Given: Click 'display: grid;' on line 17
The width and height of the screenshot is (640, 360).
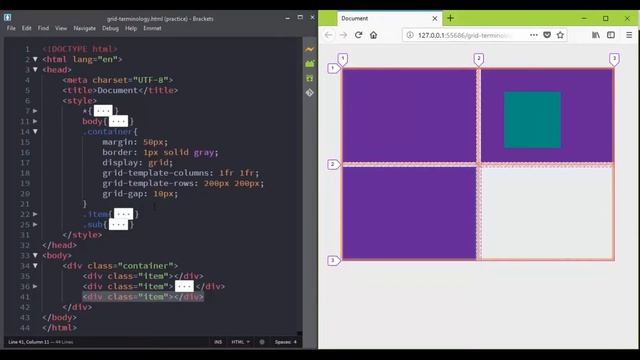Looking at the screenshot, I should coord(137,162).
